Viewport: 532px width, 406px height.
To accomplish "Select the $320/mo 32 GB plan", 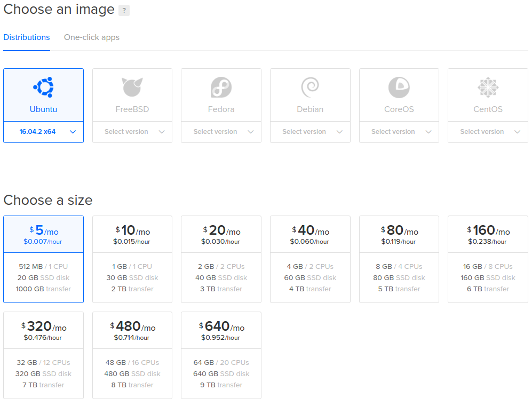I will click(x=43, y=355).
